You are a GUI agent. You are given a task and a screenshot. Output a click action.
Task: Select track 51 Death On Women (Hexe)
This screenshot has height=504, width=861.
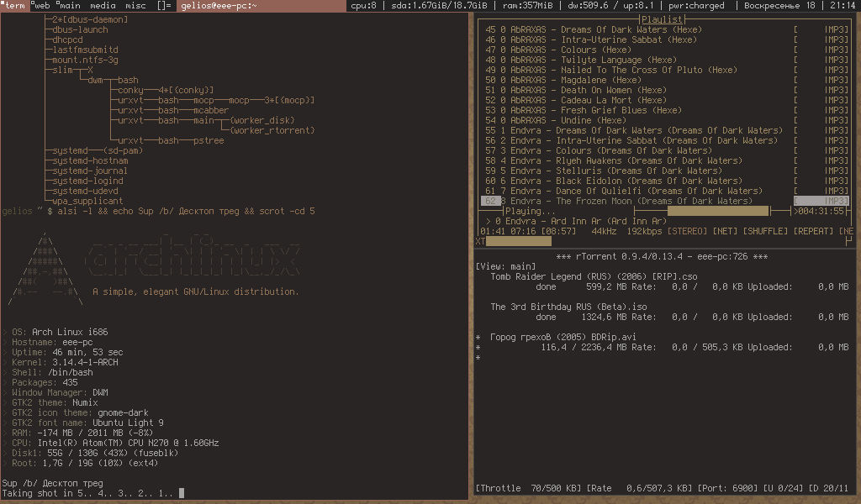(667, 90)
